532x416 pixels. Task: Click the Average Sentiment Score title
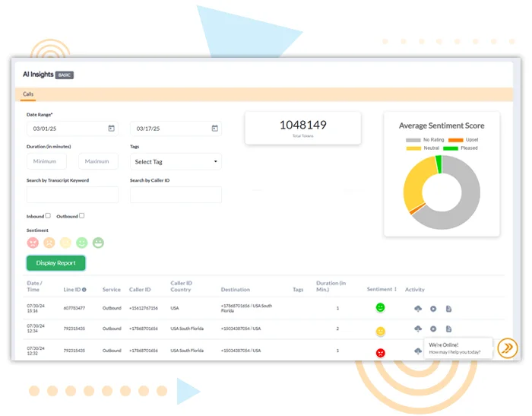pyautogui.click(x=442, y=125)
